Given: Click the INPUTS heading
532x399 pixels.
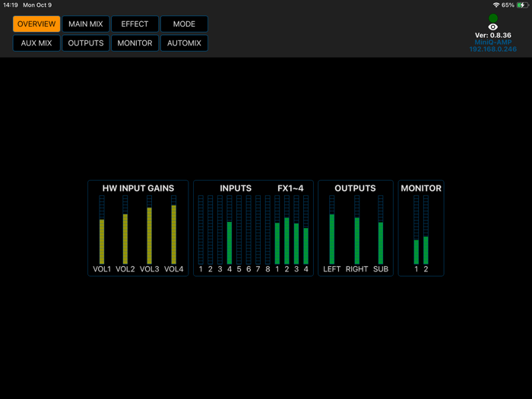Looking at the screenshot, I should click(236, 188).
